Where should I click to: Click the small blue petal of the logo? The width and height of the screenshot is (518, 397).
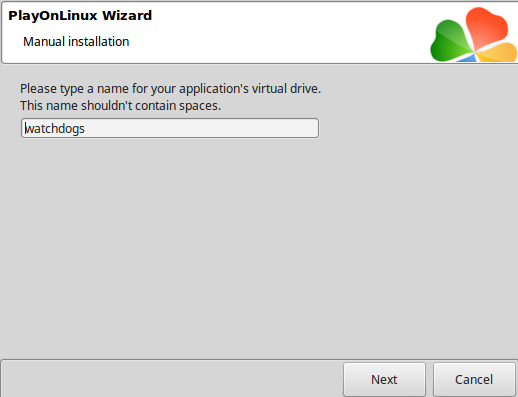tap(469, 58)
